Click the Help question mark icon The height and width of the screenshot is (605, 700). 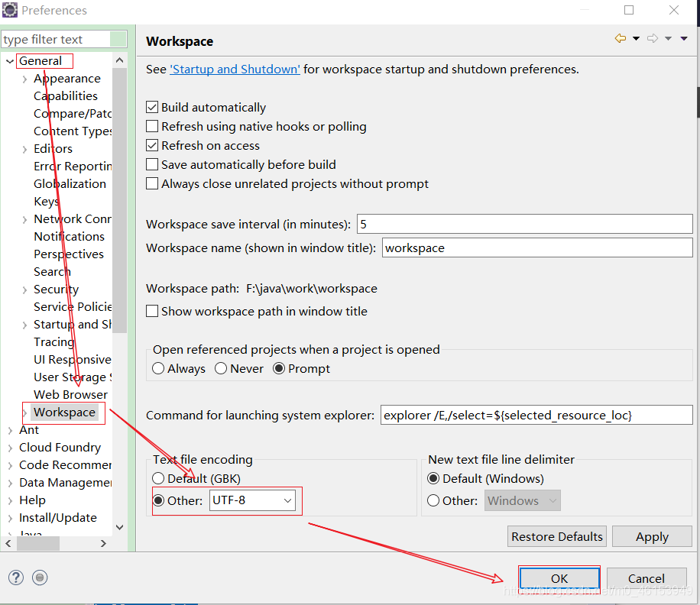[15, 577]
